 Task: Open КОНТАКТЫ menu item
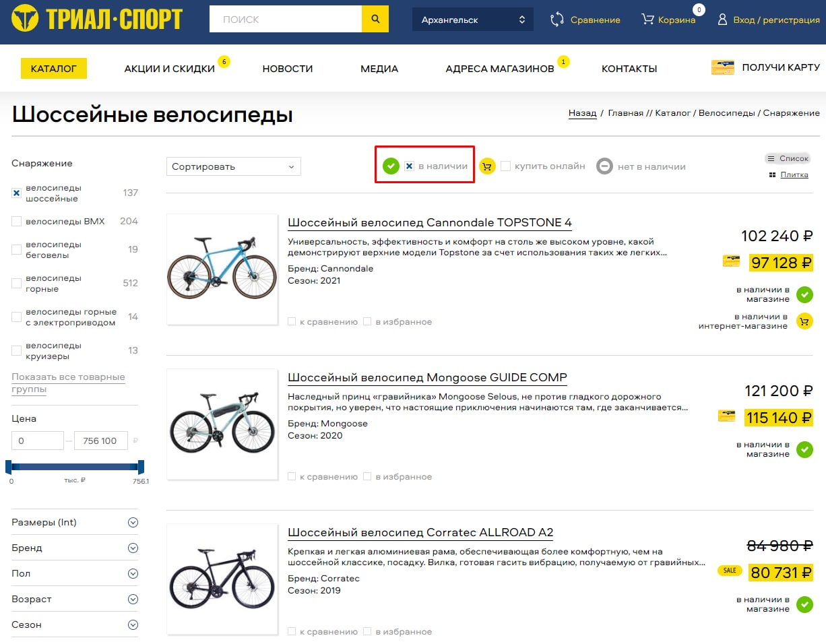pyautogui.click(x=629, y=69)
